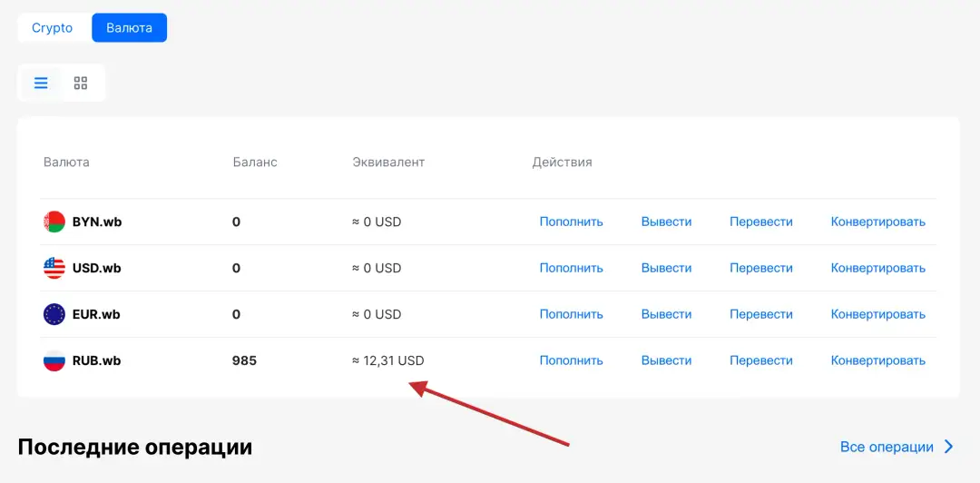Top up BYN.wb with Пополнить

(x=571, y=222)
